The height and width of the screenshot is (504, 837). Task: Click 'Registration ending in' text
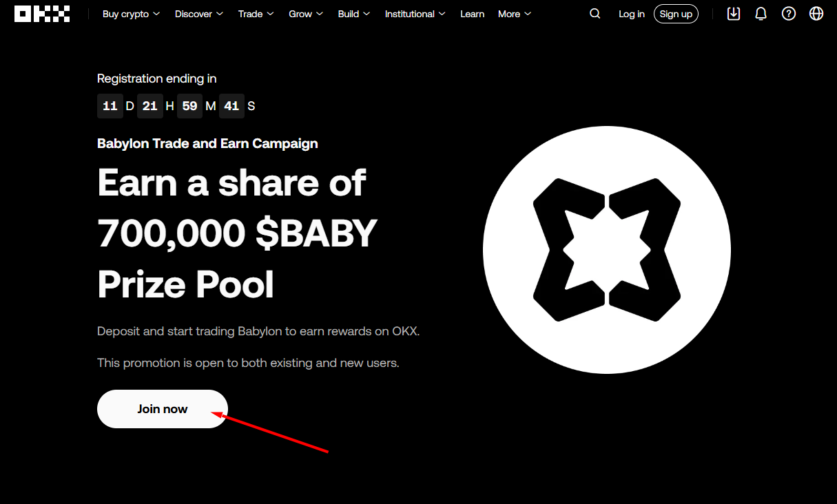(x=157, y=78)
